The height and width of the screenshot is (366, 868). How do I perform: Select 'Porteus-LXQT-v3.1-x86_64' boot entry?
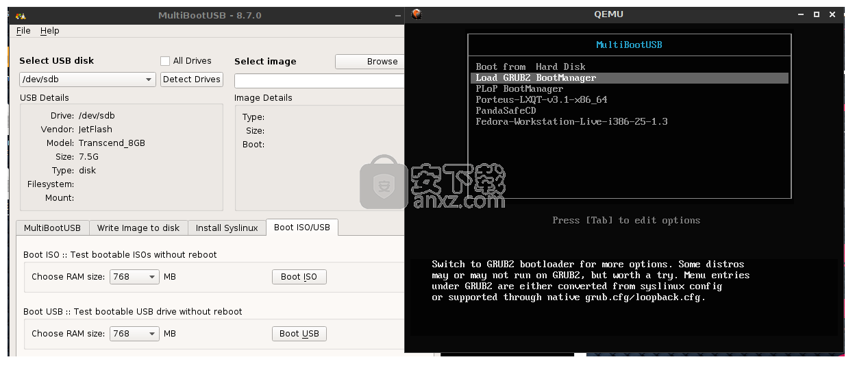[541, 100]
